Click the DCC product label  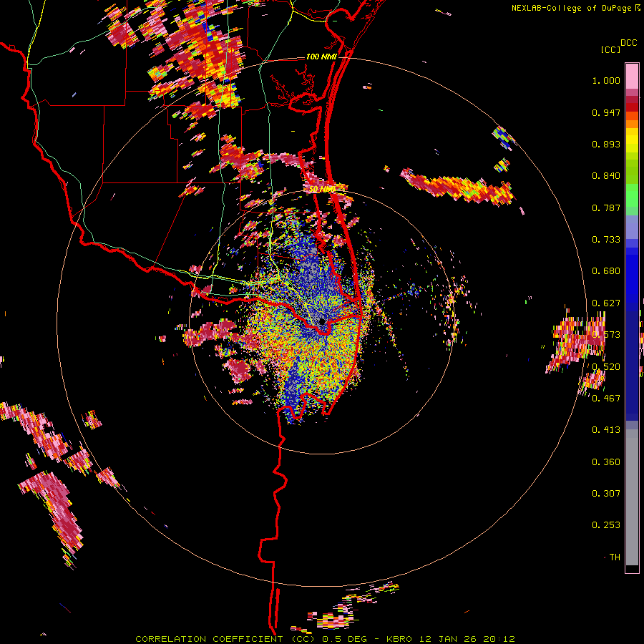point(629,42)
